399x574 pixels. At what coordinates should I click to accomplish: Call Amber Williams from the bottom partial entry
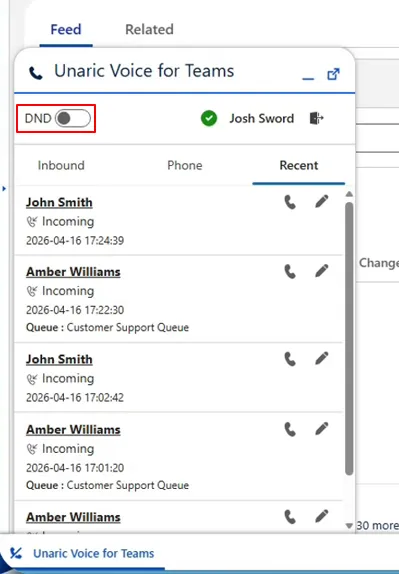[x=290, y=517]
